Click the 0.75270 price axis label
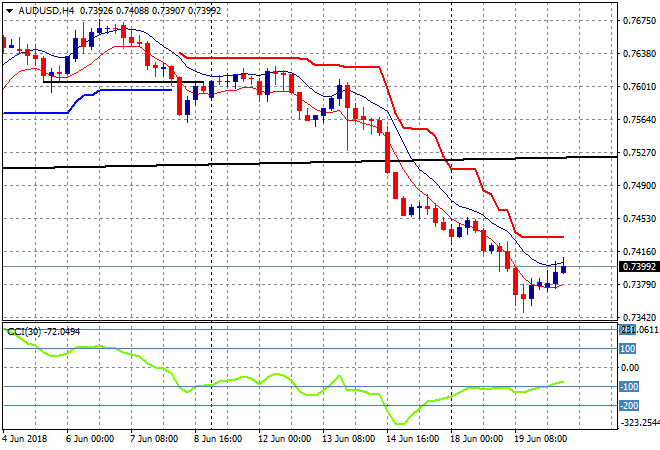Image resolution: width=660 pixels, height=450 pixels. tap(639, 152)
